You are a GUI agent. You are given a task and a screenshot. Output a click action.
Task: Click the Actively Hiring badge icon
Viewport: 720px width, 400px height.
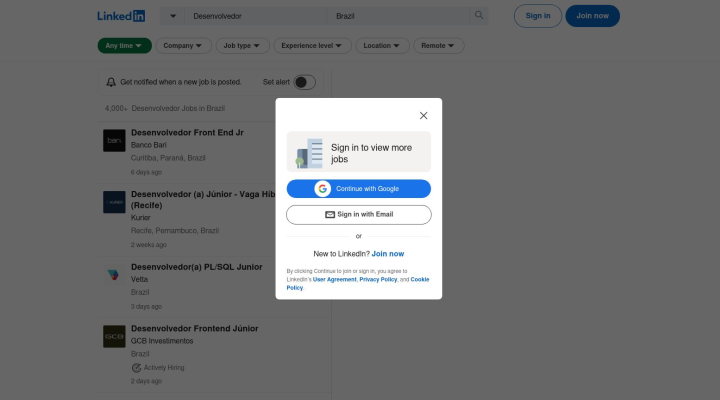[x=136, y=368]
